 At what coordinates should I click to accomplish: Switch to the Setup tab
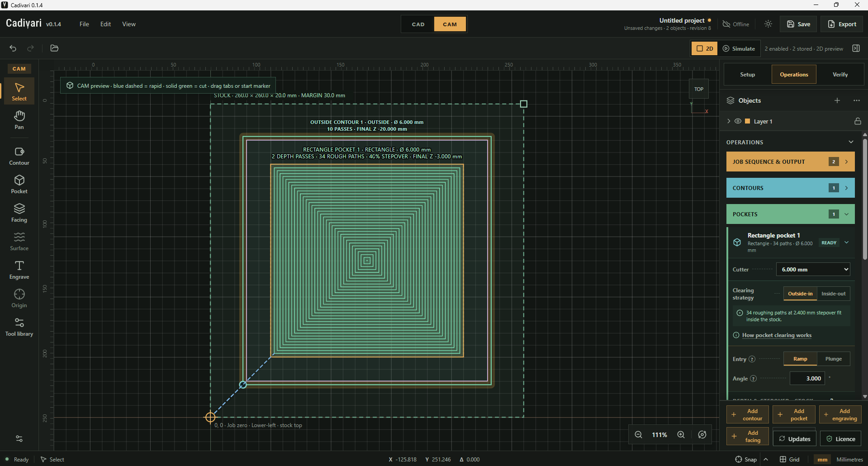748,75
